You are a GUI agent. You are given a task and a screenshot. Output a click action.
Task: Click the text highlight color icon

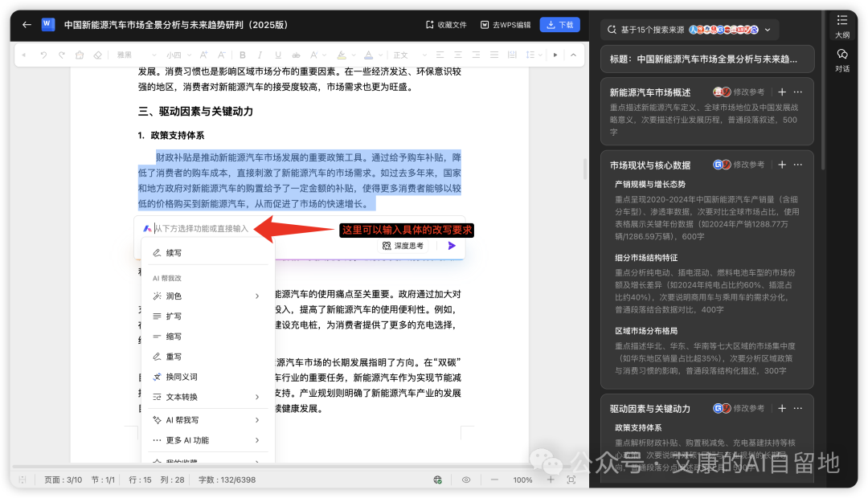(x=342, y=55)
